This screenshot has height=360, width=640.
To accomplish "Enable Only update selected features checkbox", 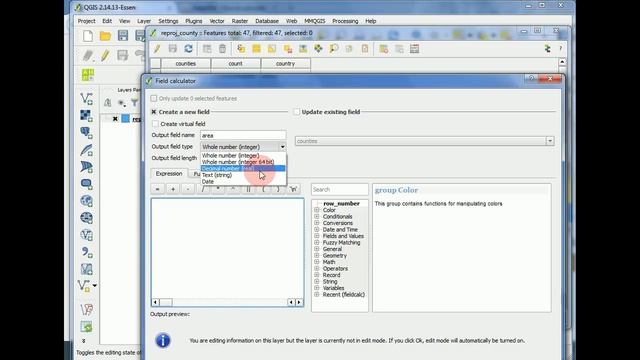I will click(154, 98).
